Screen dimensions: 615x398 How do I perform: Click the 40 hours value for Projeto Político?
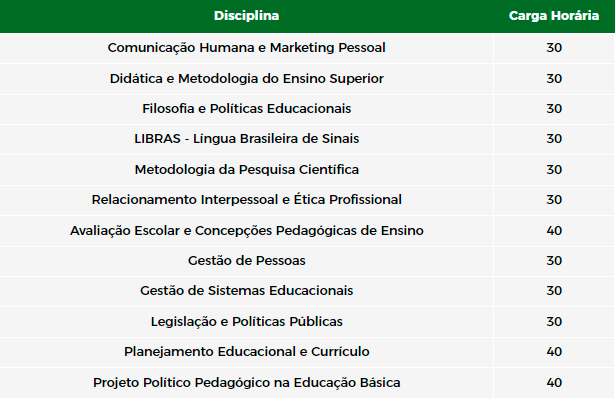(554, 383)
